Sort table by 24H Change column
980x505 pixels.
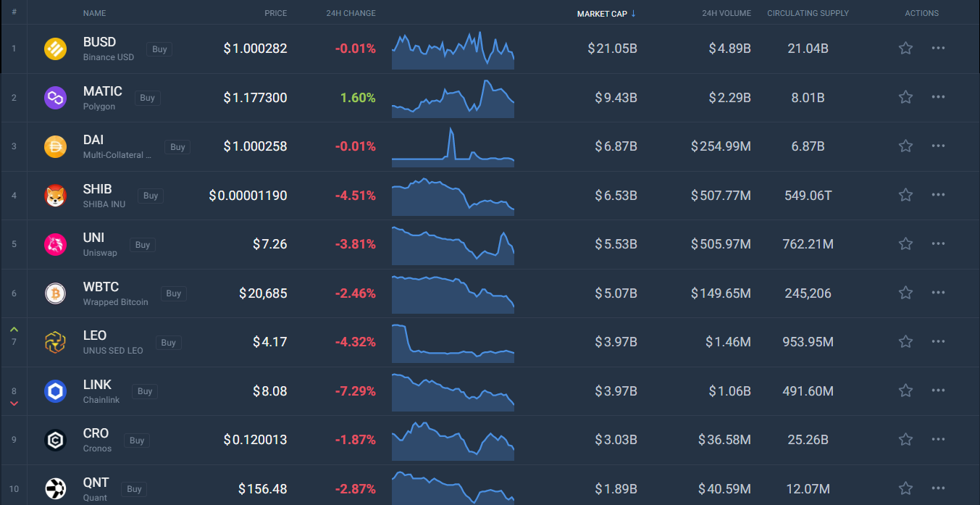pyautogui.click(x=351, y=13)
